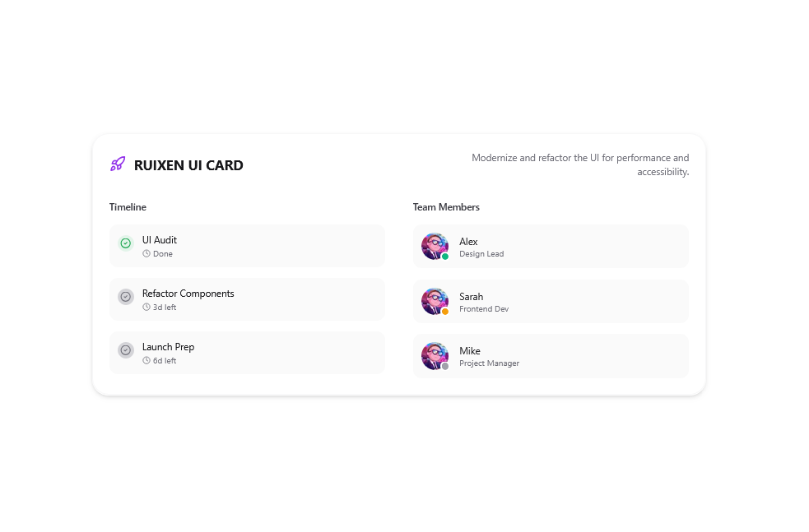Select the Launch Prep timeline card

(247, 353)
